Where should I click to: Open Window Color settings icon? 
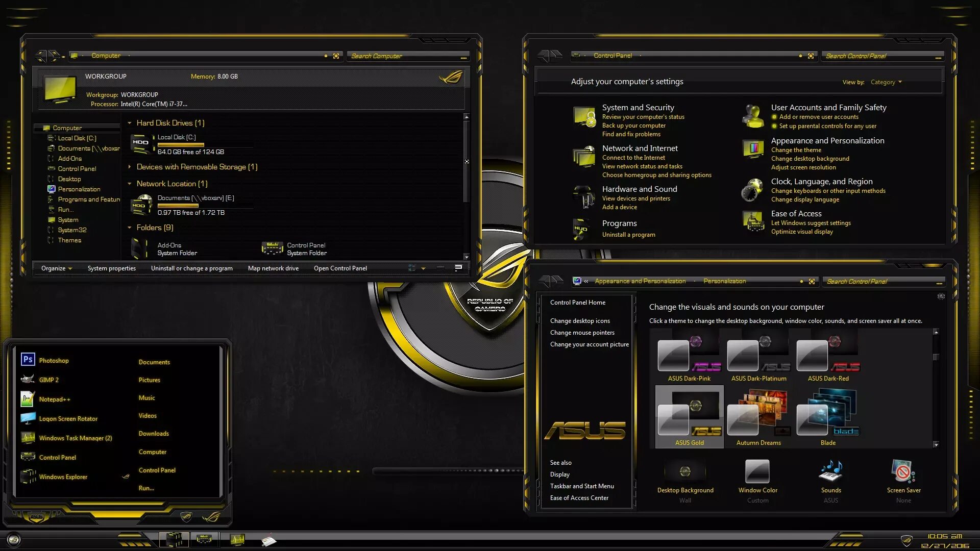(757, 472)
